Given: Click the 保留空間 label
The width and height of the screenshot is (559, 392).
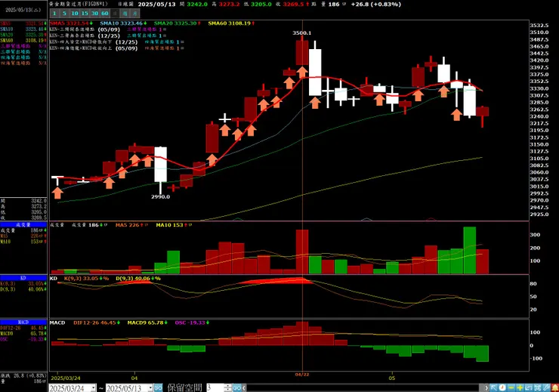Looking at the screenshot, I should coord(185,387).
